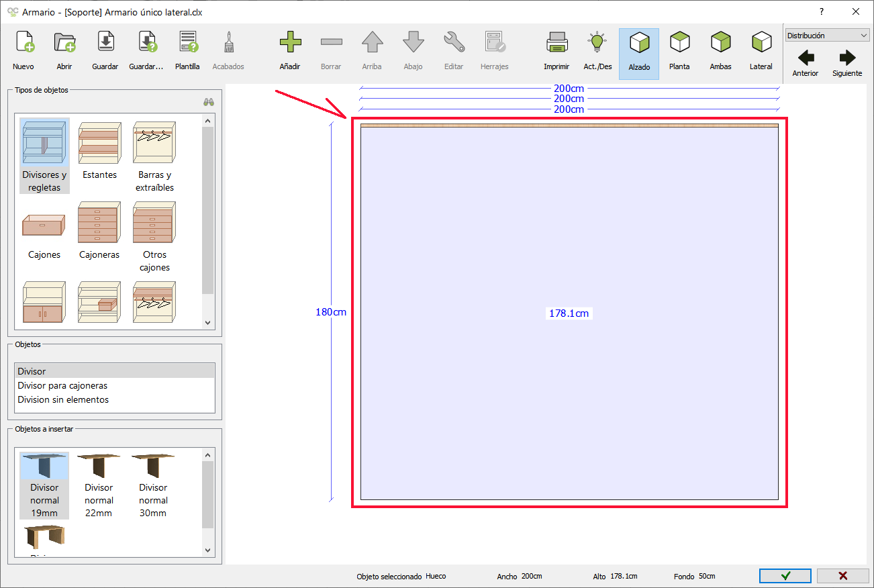Switch to the Alzado view

pyautogui.click(x=639, y=54)
